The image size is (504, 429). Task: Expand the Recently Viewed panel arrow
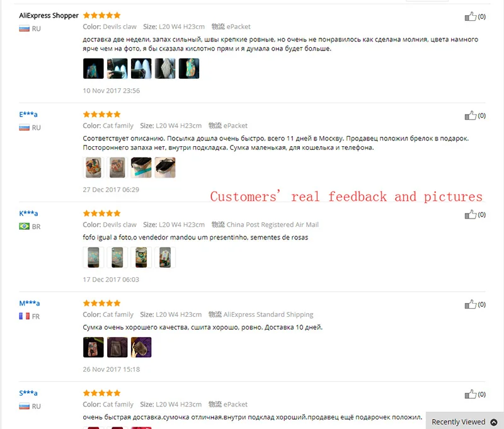coord(494,422)
